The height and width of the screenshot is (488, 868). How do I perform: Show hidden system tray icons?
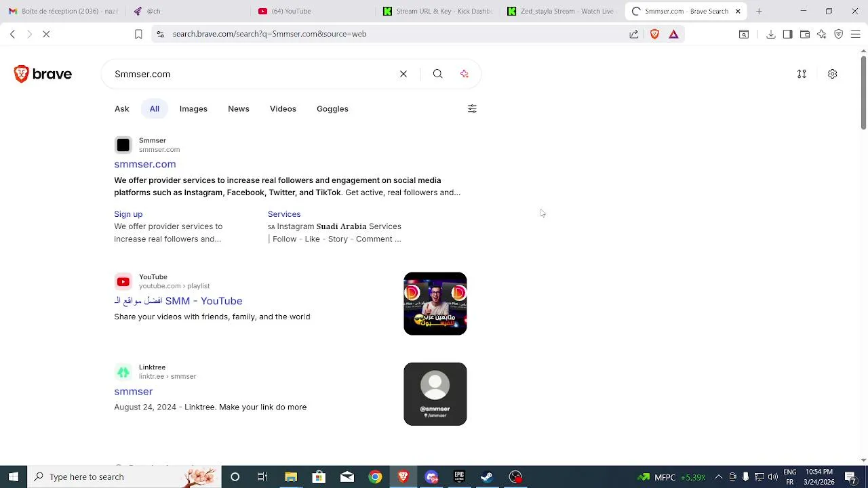[x=719, y=476]
